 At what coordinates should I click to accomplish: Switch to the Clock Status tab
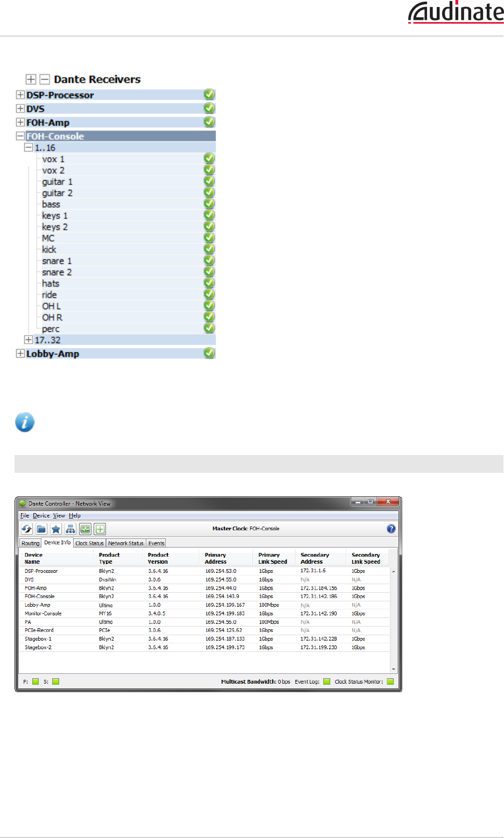click(x=89, y=543)
